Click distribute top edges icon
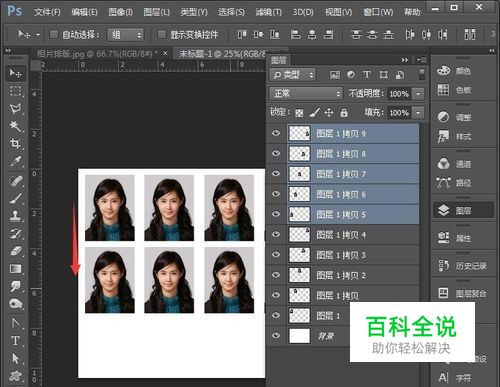This screenshot has width=500, height=387. tap(356, 34)
